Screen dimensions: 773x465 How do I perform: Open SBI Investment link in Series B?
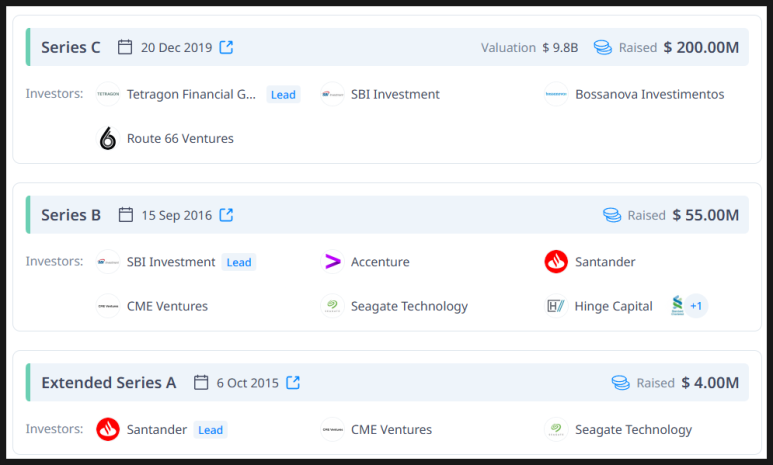click(x=171, y=262)
